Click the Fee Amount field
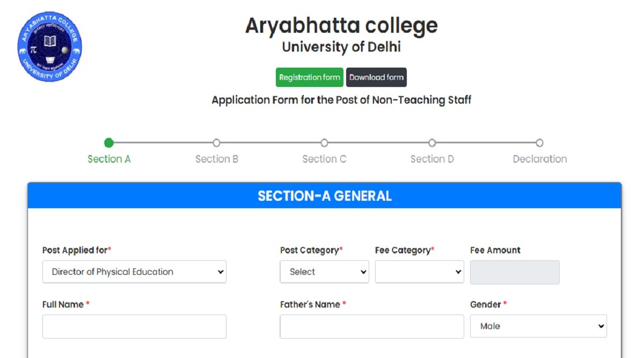This screenshot has height=358, width=644. point(515,272)
